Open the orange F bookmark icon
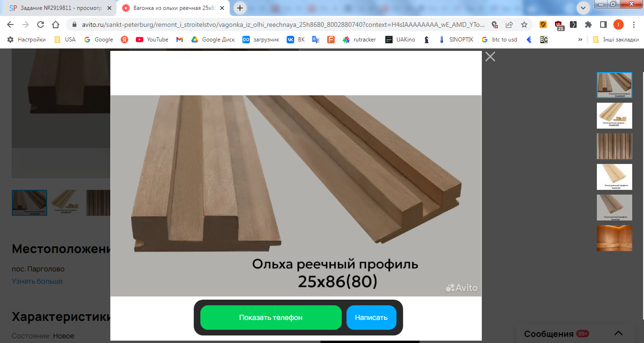 pos(331,40)
